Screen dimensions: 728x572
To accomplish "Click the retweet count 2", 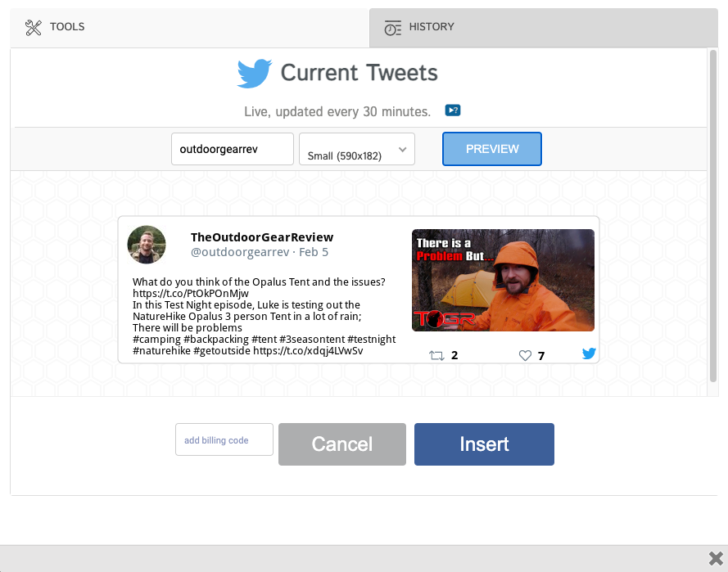I will pos(454,355).
